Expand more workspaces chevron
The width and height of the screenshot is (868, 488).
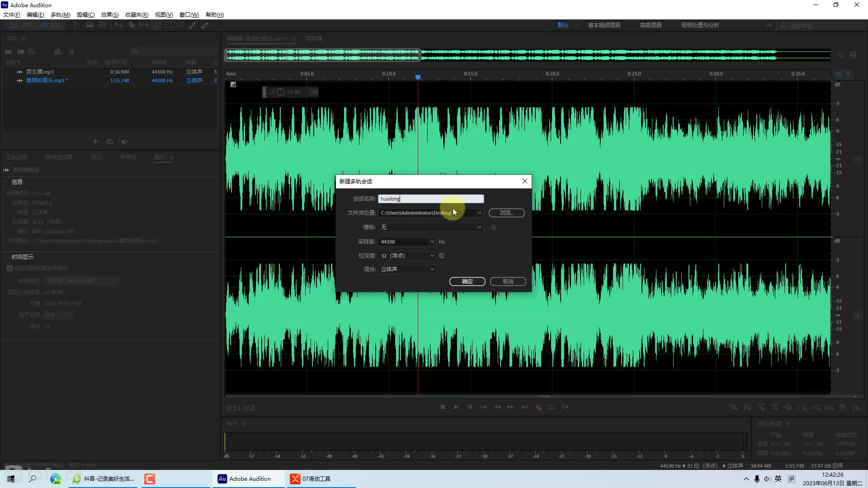point(769,25)
